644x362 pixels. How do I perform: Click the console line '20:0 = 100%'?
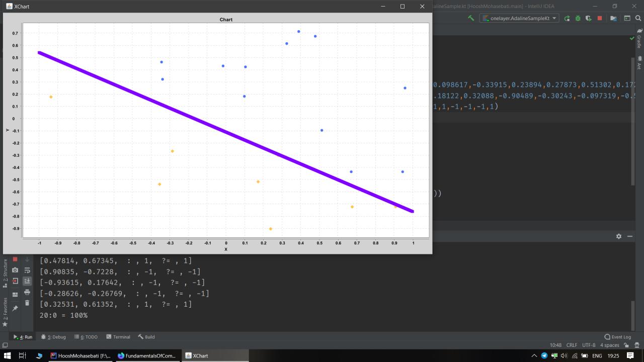(63, 315)
